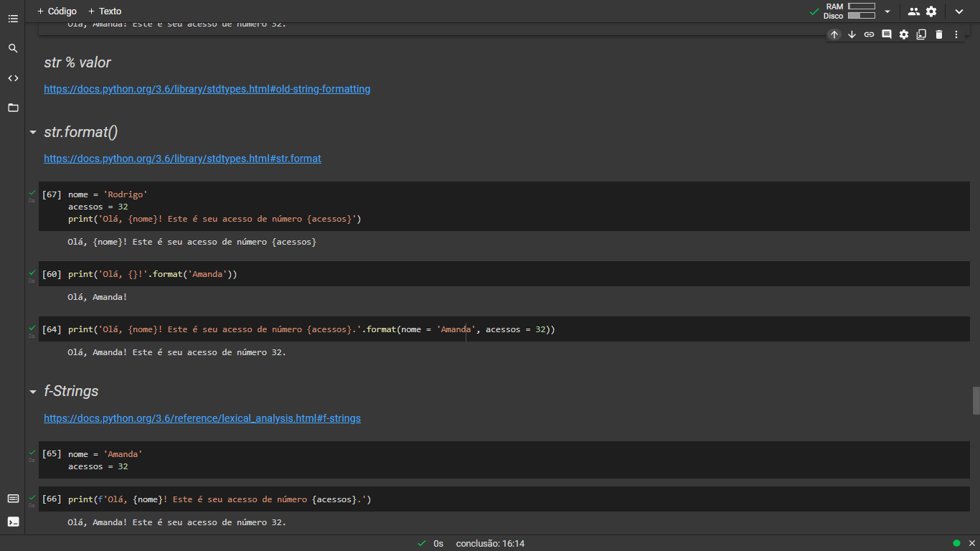Click output 'Olá, {nome}! Este é seu acesso de número {acessos}'
This screenshot has height=551, width=980.
click(x=192, y=242)
